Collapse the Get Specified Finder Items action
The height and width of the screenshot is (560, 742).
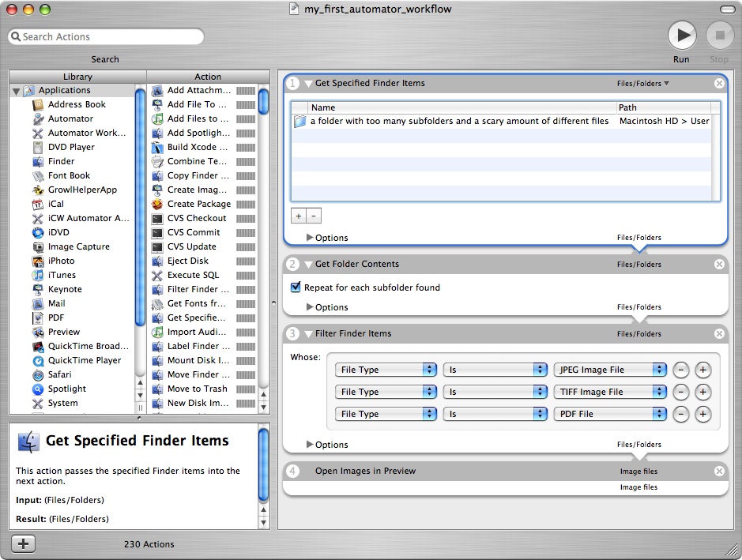coord(308,84)
